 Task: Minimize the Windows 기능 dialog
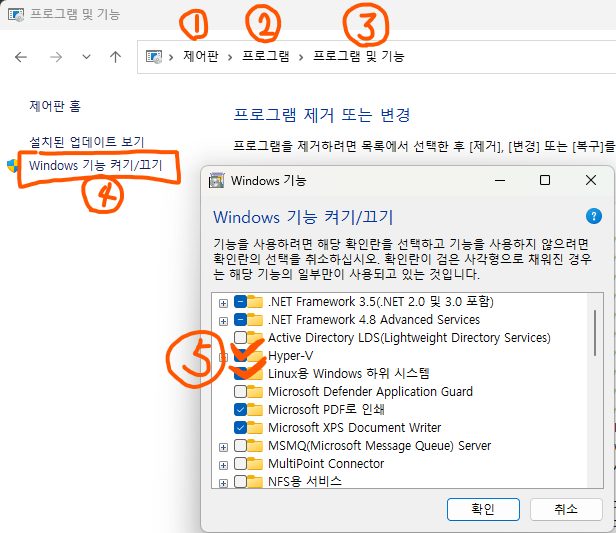click(x=500, y=180)
